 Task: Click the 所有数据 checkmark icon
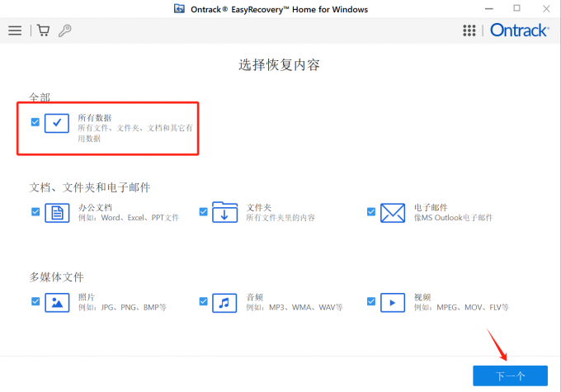57,123
